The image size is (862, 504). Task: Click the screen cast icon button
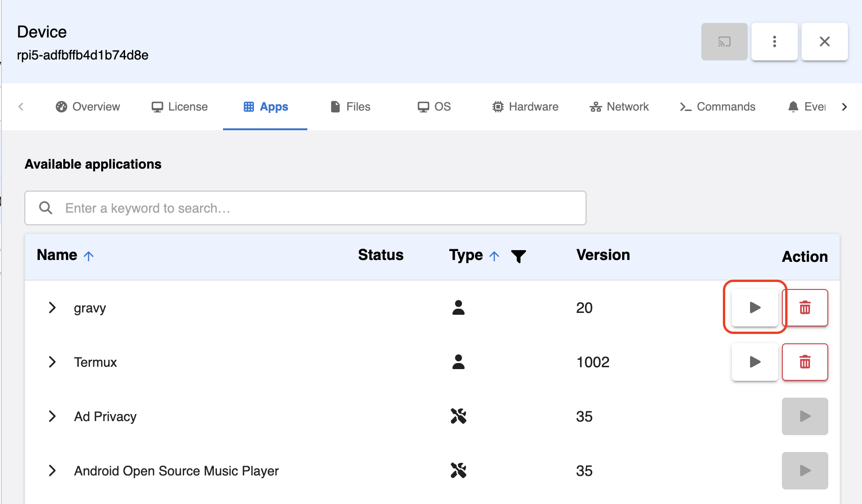pyautogui.click(x=724, y=42)
